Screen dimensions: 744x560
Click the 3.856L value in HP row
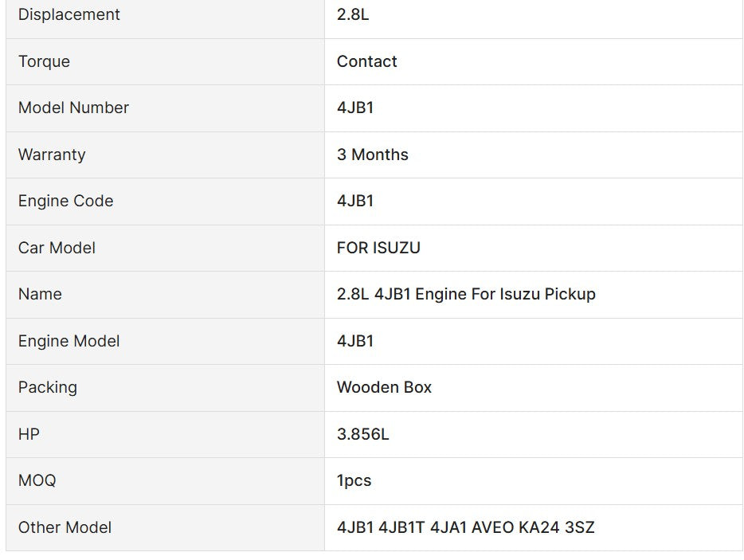click(x=362, y=434)
